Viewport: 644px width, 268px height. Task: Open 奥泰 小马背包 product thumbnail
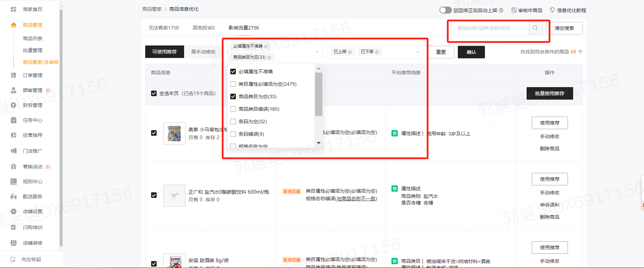click(174, 133)
